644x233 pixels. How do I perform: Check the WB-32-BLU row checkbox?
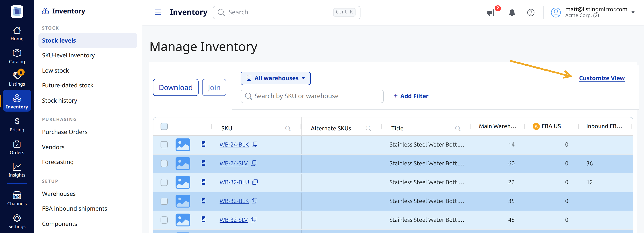[164, 182]
